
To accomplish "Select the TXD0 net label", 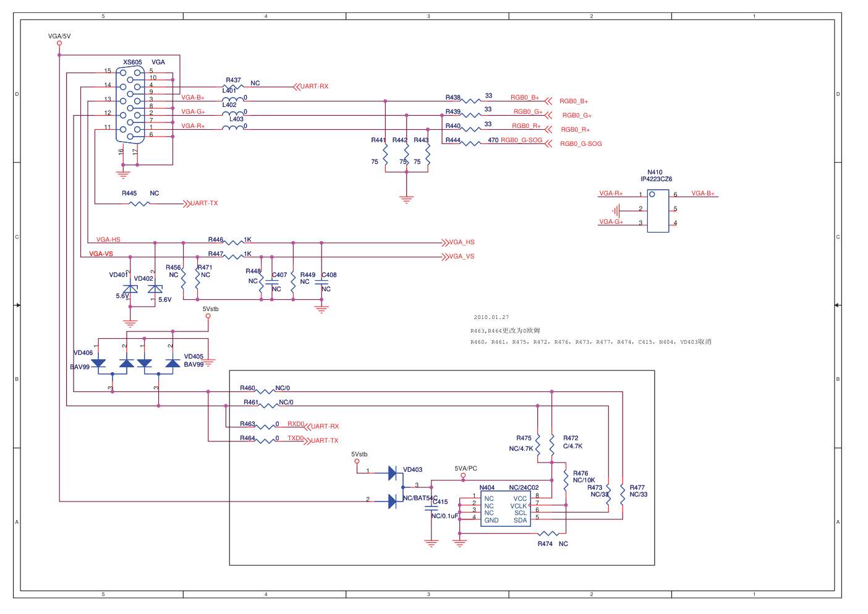I will click(296, 438).
